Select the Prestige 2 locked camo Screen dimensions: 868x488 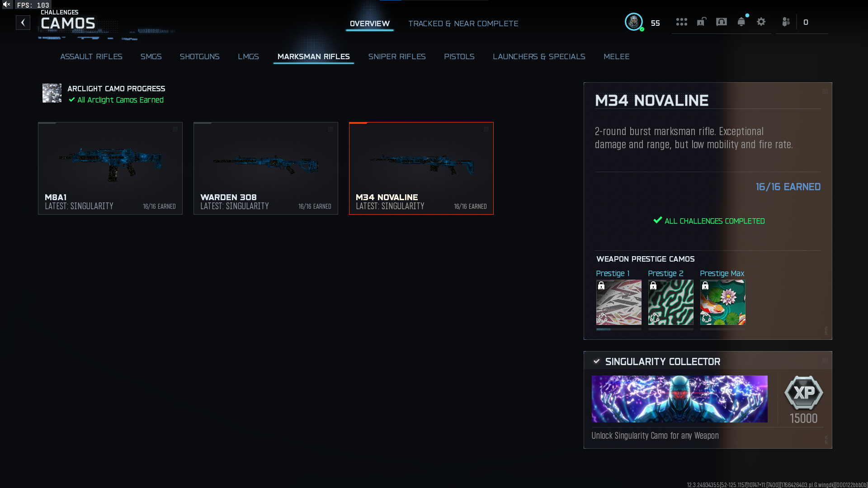[x=670, y=302]
